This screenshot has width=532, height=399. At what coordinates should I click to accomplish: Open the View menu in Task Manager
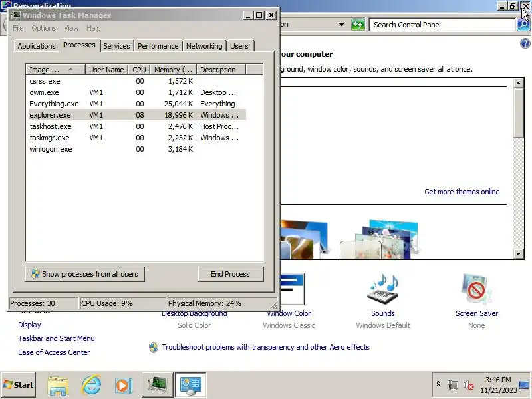pyautogui.click(x=71, y=28)
